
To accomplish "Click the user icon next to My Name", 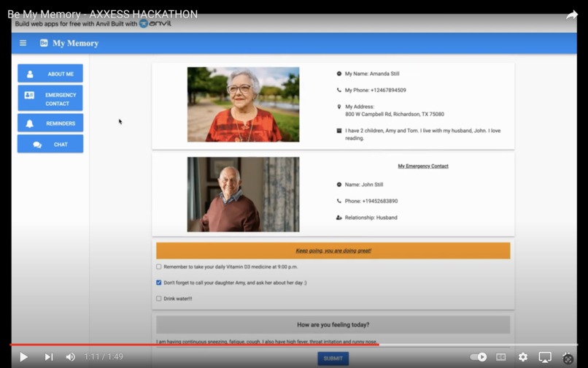I will pos(339,74).
